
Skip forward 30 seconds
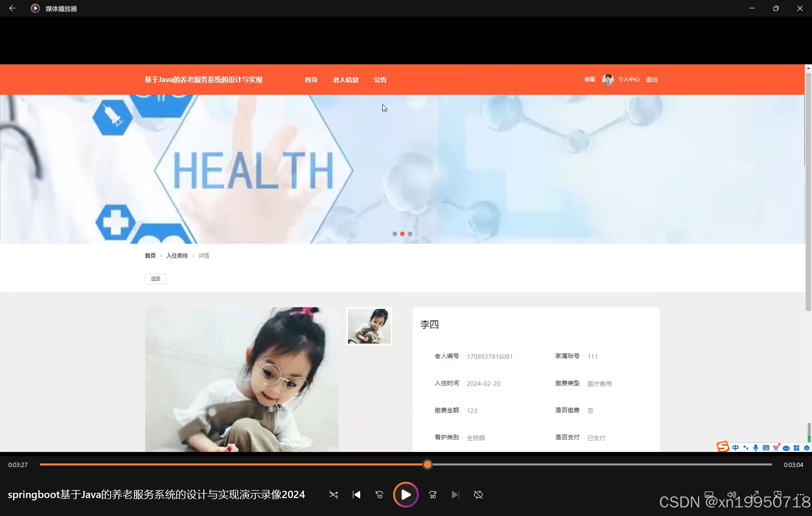point(433,495)
